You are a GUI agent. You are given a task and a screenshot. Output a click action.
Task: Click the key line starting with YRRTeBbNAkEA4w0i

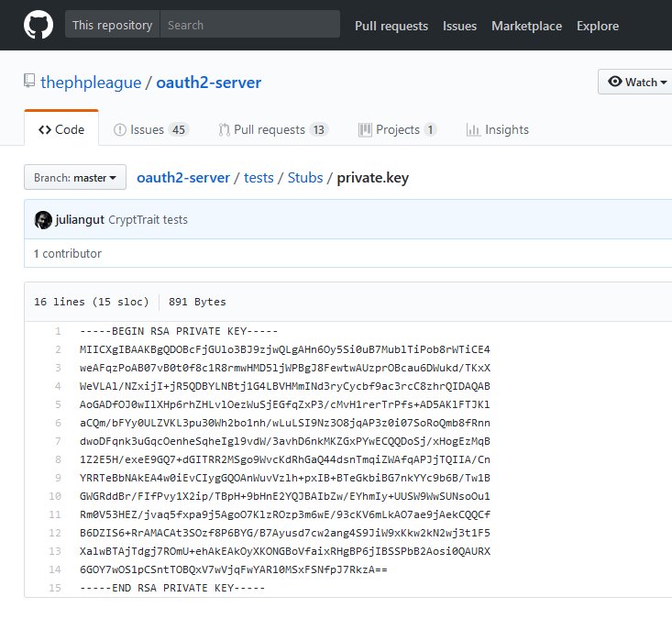285,478
